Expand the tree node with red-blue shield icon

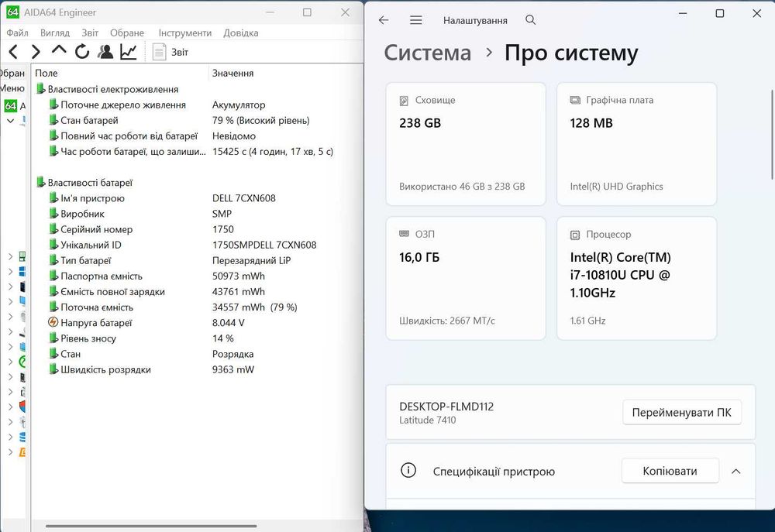[10, 407]
